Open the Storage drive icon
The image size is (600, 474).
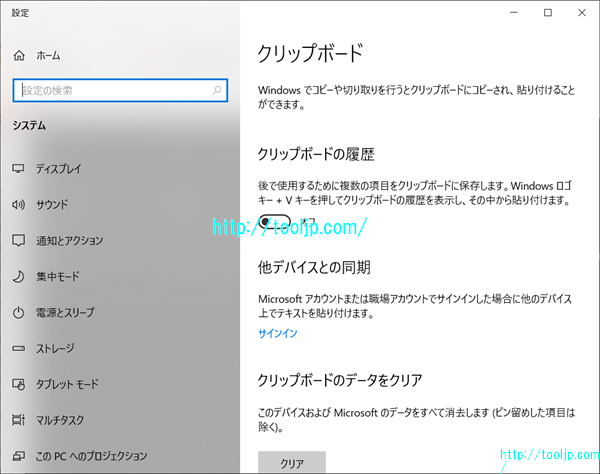point(18,349)
